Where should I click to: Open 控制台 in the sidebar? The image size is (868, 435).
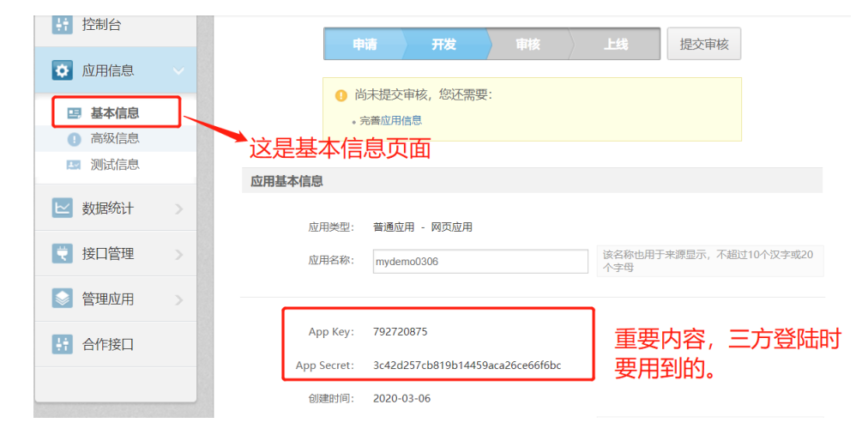101,24
